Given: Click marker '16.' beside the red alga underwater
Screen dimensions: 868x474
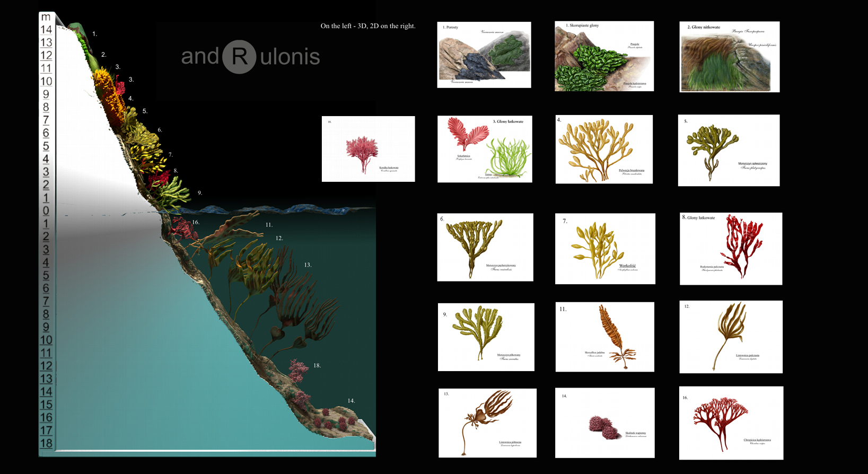Looking at the screenshot, I should click(x=196, y=222).
